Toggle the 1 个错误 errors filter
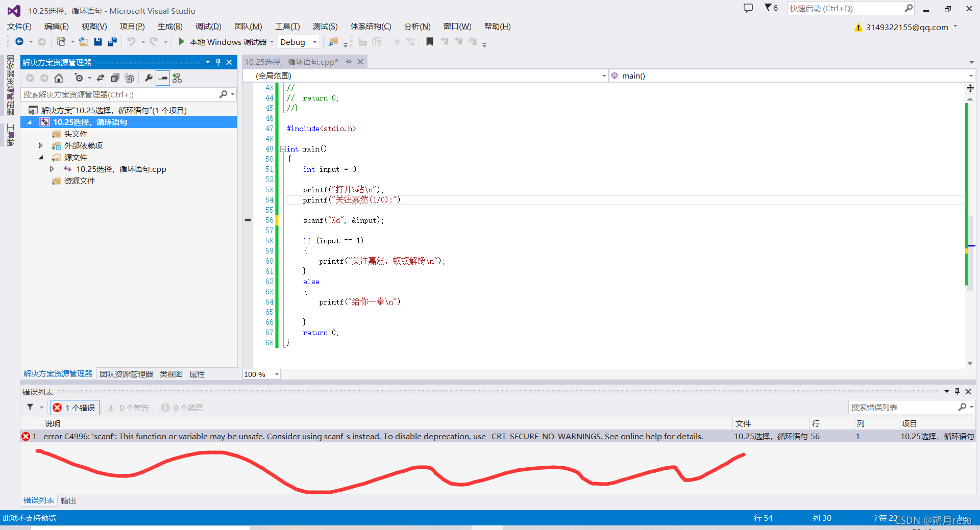The width and height of the screenshot is (980, 530). 75,408
